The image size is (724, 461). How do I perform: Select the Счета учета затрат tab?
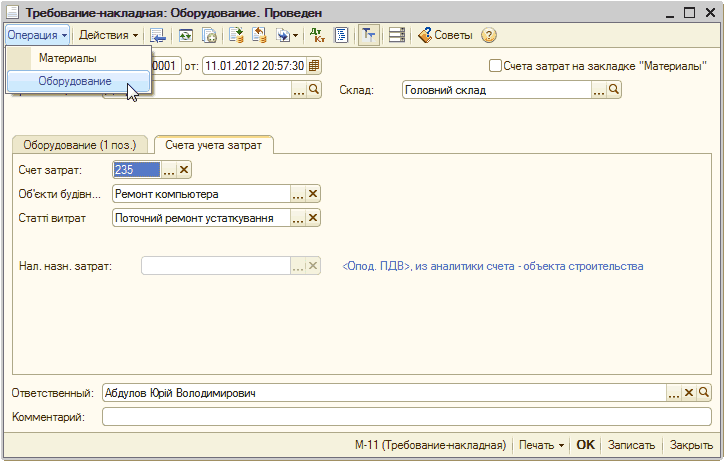[x=214, y=145]
